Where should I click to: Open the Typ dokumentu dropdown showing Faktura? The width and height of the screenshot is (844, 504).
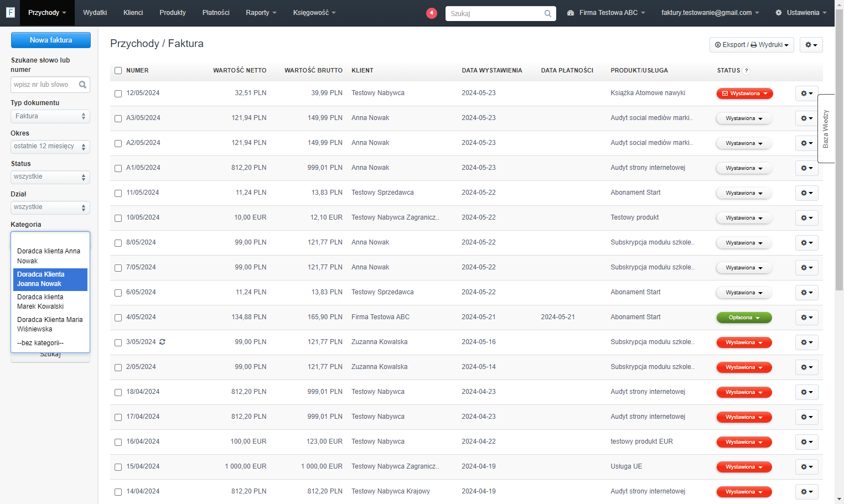pyautogui.click(x=50, y=116)
